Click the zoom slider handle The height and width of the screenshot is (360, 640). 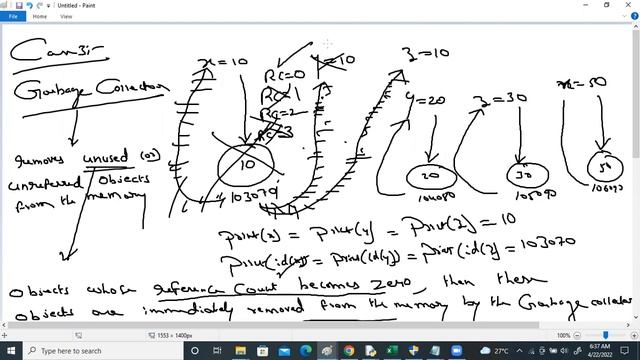(x=606, y=335)
